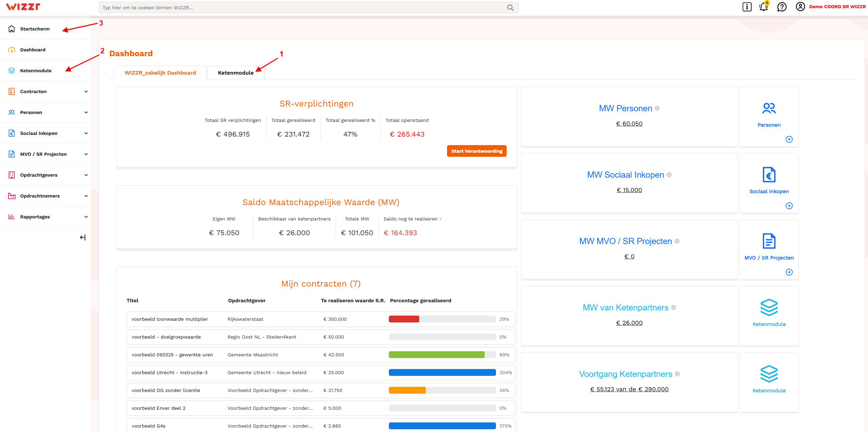Open the user account icon
The height and width of the screenshot is (432, 868).
(x=801, y=7)
